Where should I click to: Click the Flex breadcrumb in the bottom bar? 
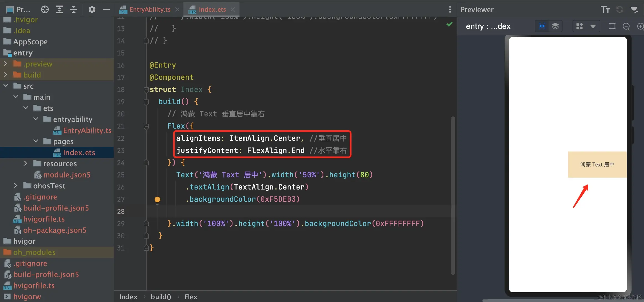pyautogui.click(x=191, y=297)
